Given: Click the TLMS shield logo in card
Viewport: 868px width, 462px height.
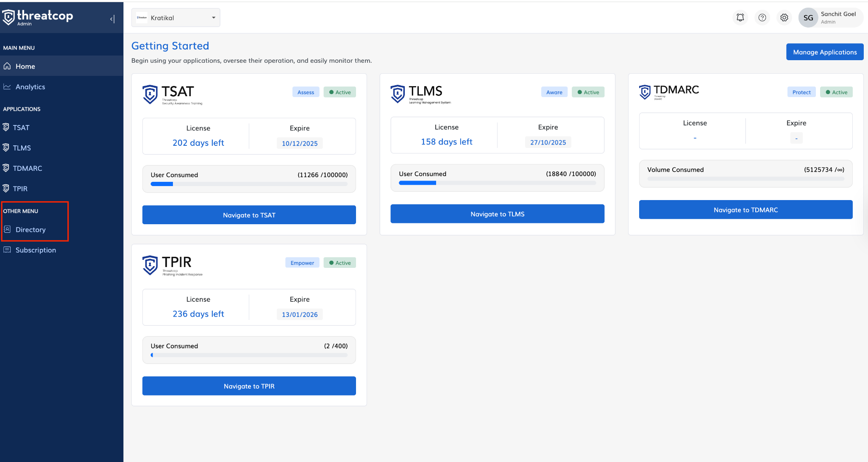Looking at the screenshot, I should [x=398, y=93].
